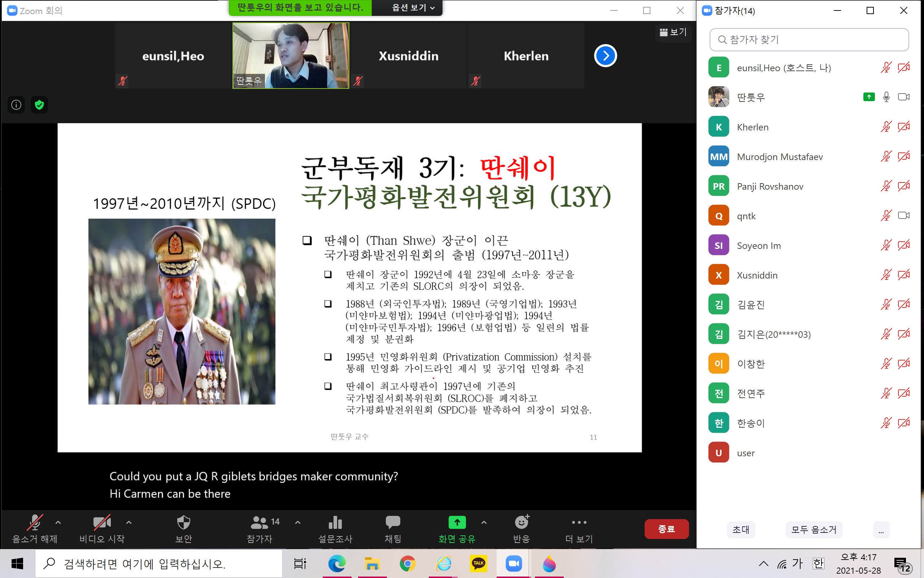Expand audio options arrow beside 음소거 해제
The image size is (924, 578).
(58, 522)
